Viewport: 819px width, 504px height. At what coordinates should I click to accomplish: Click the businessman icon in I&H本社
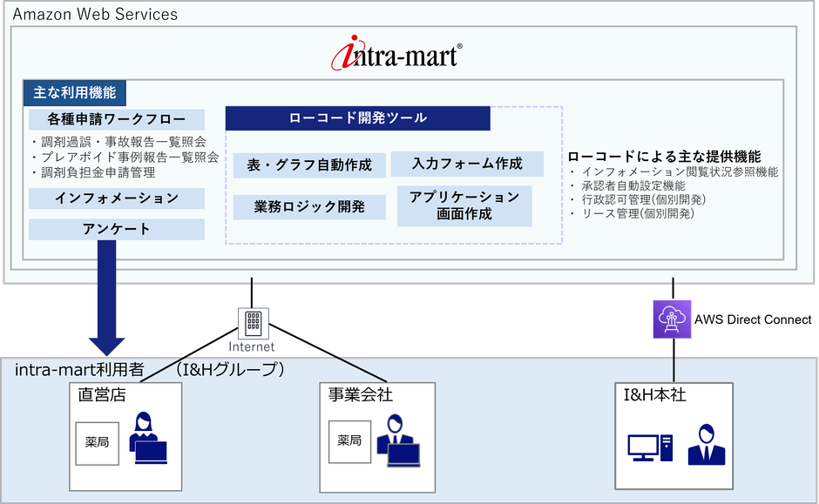pyautogui.click(x=707, y=445)
